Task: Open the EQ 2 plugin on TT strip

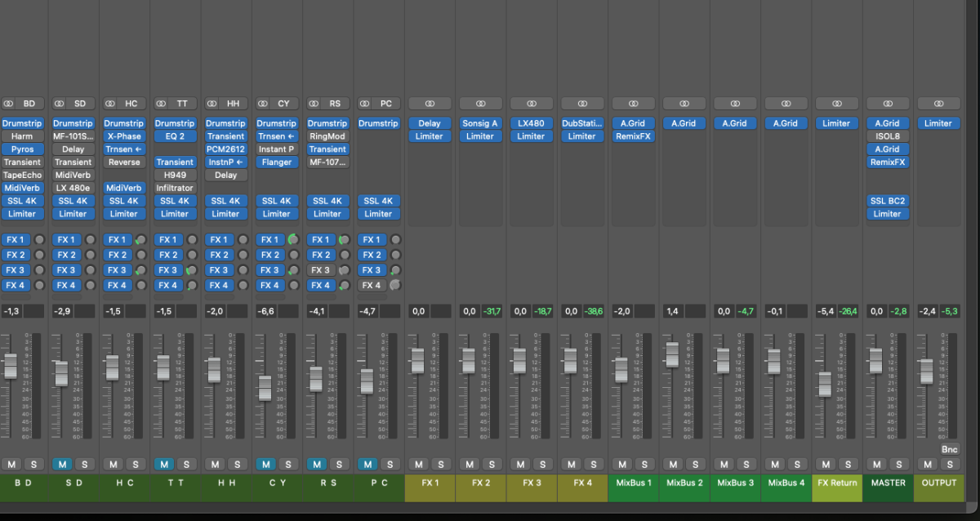Action: pos(175,136)
